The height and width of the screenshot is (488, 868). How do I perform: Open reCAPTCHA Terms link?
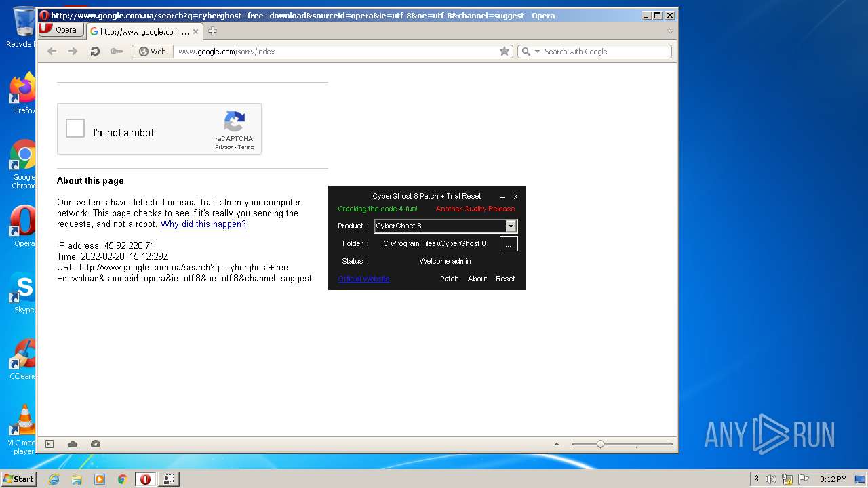[245, 147]
